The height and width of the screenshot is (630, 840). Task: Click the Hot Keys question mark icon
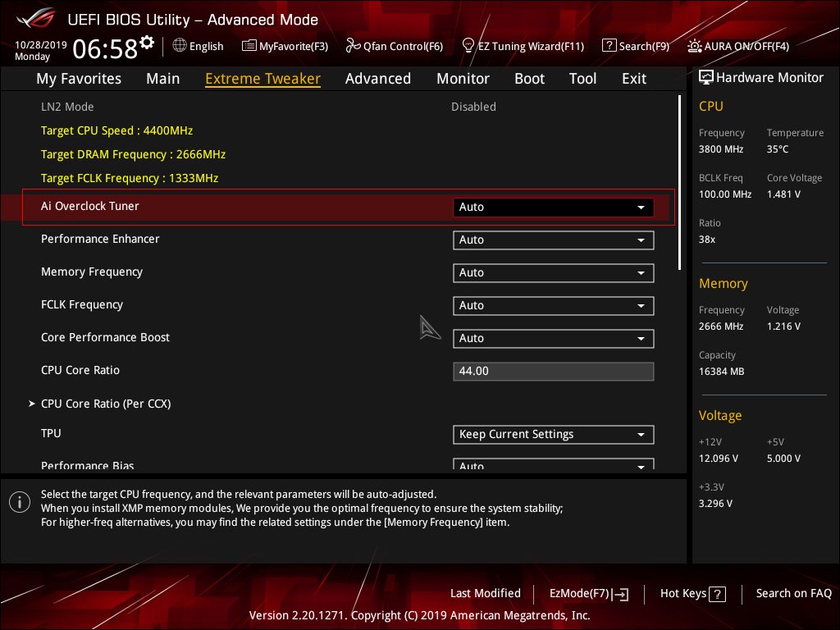(x=717, y=594)
